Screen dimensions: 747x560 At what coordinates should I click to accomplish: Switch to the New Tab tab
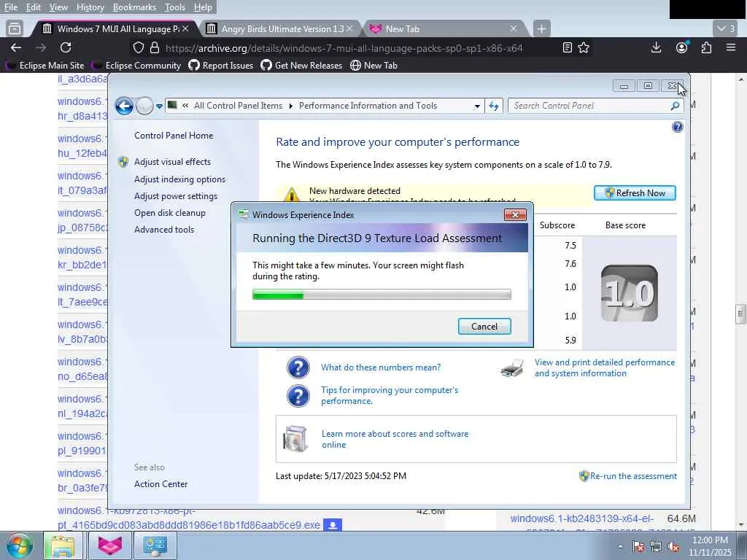tap(443, 29)
